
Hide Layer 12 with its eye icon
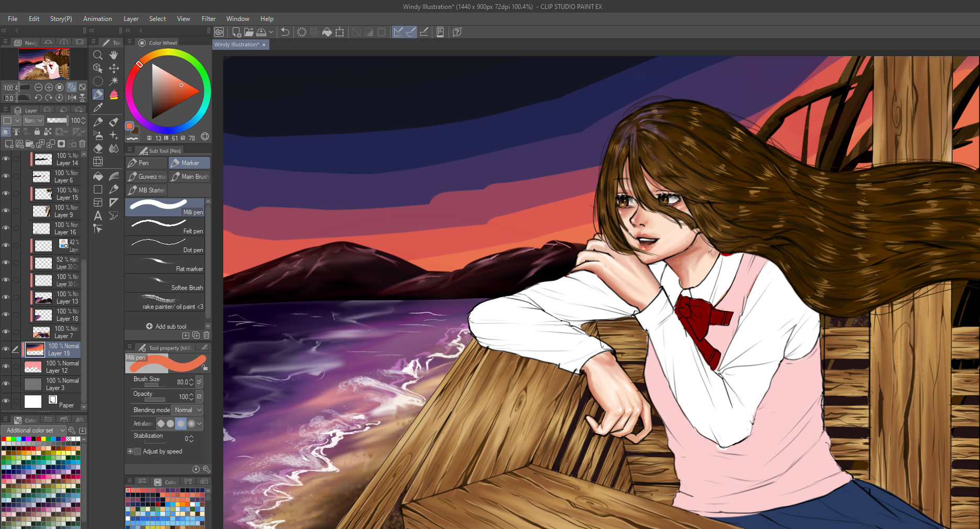coord(6,366)
